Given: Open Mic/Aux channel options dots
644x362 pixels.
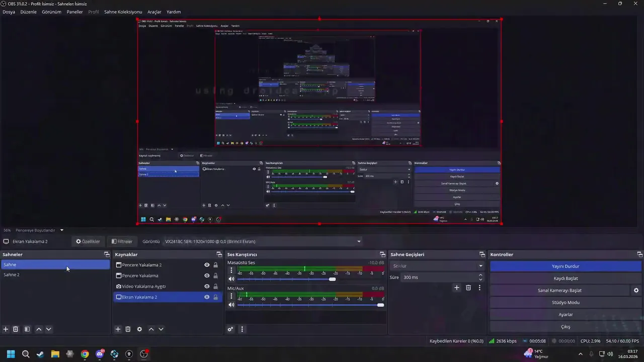Looking at the screenshot, I should (x=231, y=296).
